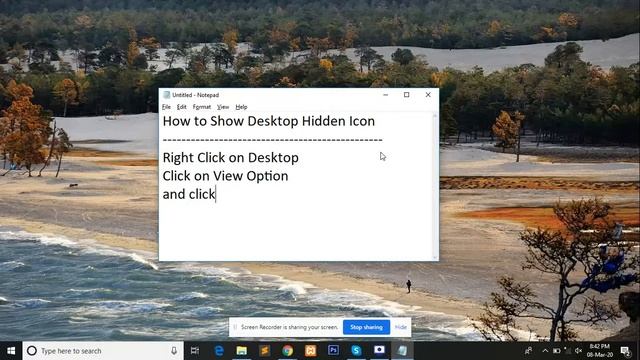Open the Format menu in Notepad
640x360 pixels.
click(x=202, y=107)
